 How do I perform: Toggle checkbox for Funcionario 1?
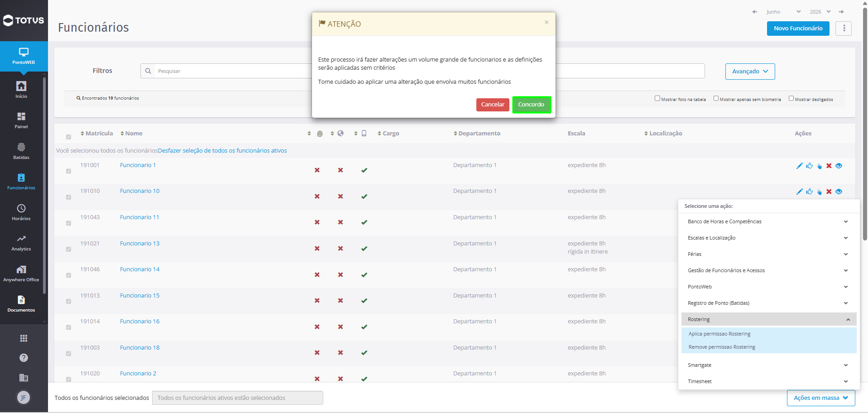coord(68,171)
